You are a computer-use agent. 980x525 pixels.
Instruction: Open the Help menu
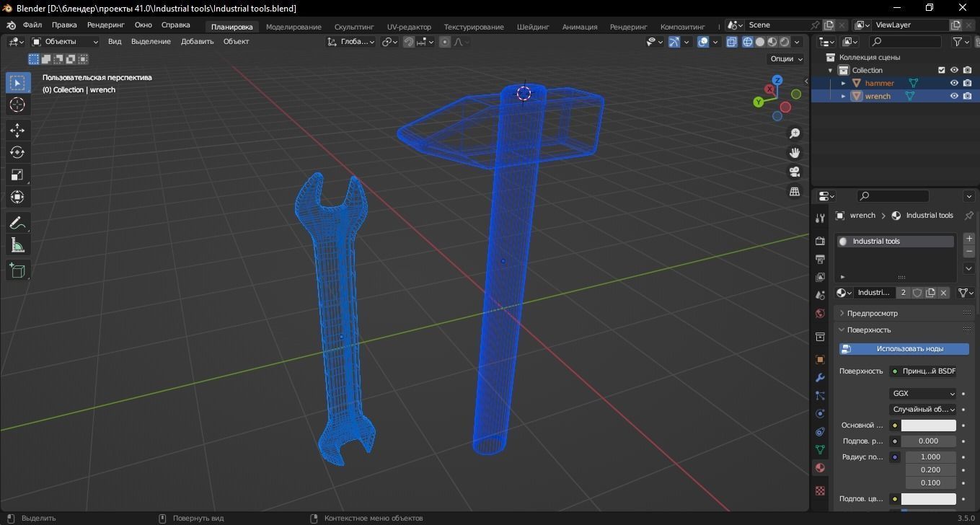pos(175,25)
